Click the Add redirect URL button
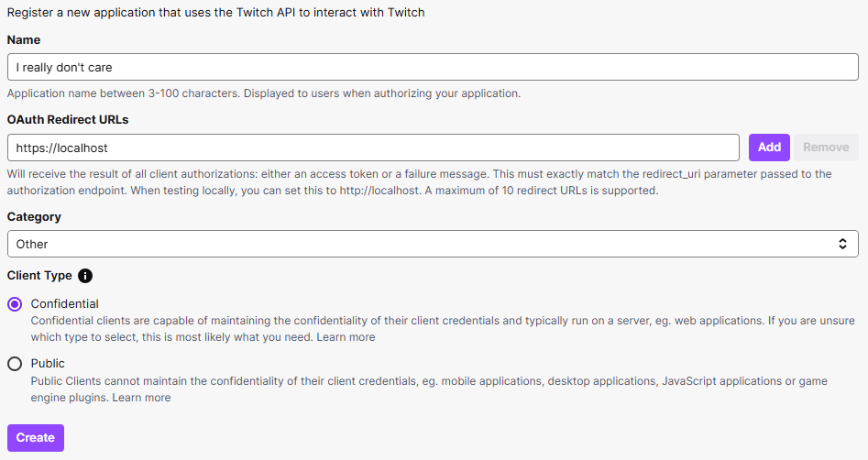 (769, 148)
